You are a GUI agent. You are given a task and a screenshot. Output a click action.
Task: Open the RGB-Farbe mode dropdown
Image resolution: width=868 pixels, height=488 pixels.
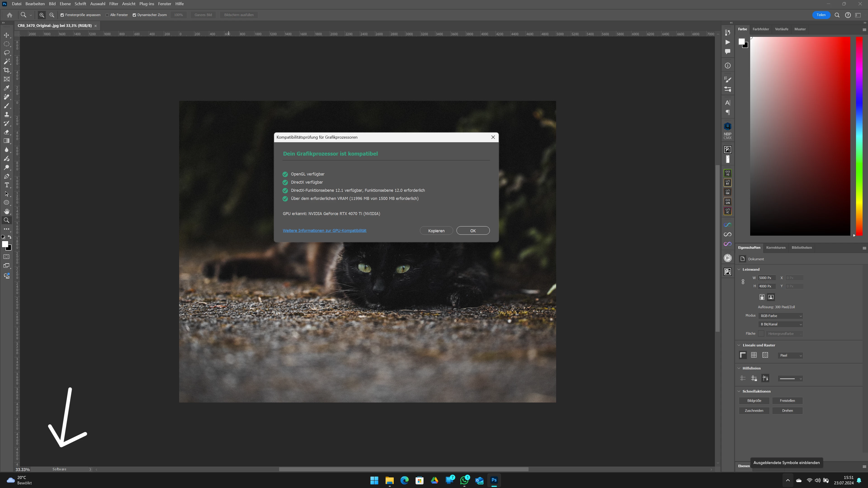coord(780,316)
